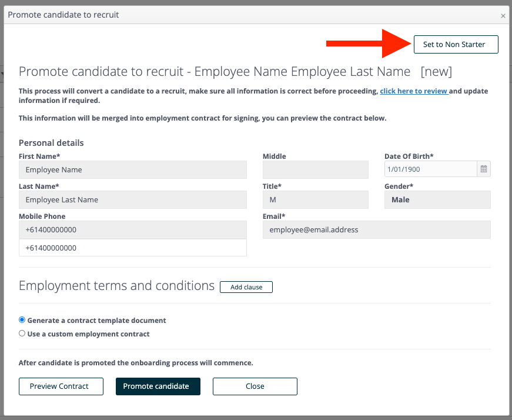Select Generate a contract template document
This screenshot has width=512, height=420.
point(22,319)
